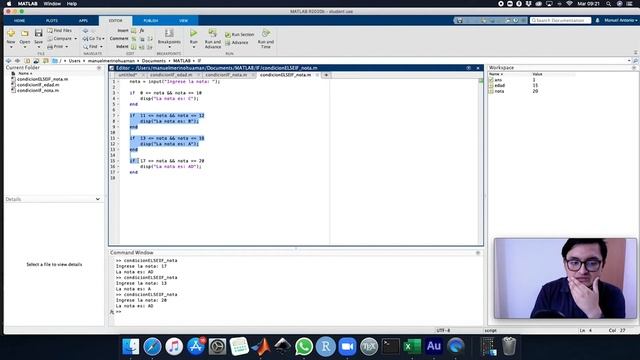Open Excel from the dock
This screenshot has height=360, width=640.
pyautogui.click(x=412, y=347)
